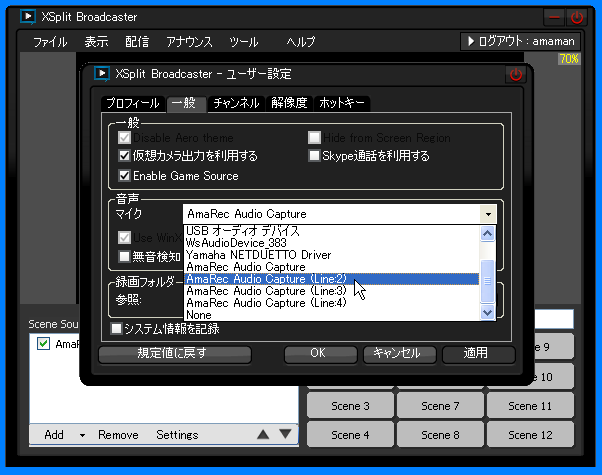Select WsAudioDevice_383 from list
This screenshot has width=602, height=475.
pos(332,243)
